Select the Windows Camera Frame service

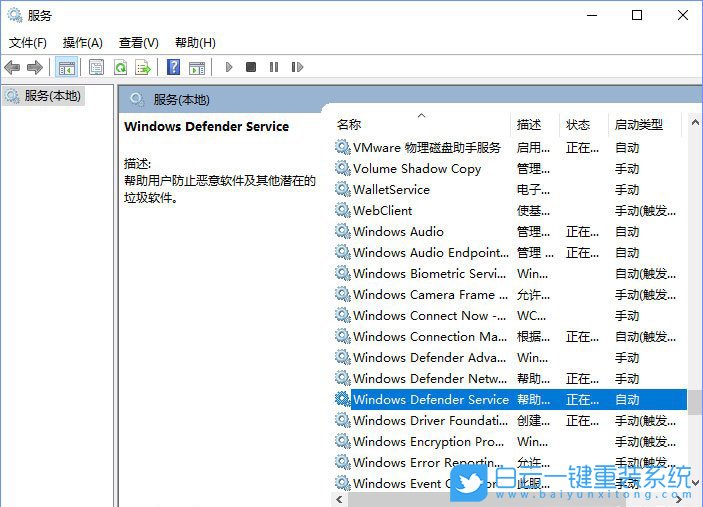(x=510, y=295)
